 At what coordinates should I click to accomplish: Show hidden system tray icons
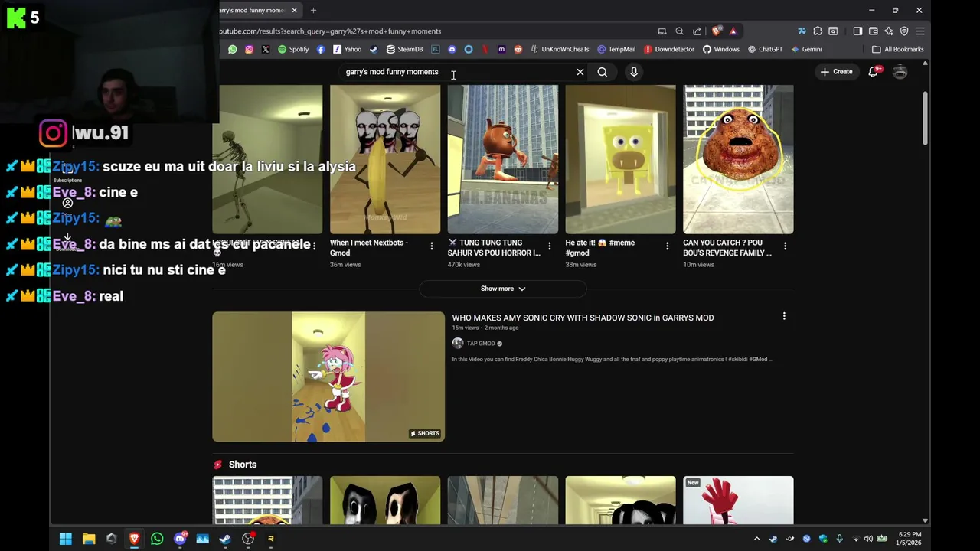coord(756,539)
